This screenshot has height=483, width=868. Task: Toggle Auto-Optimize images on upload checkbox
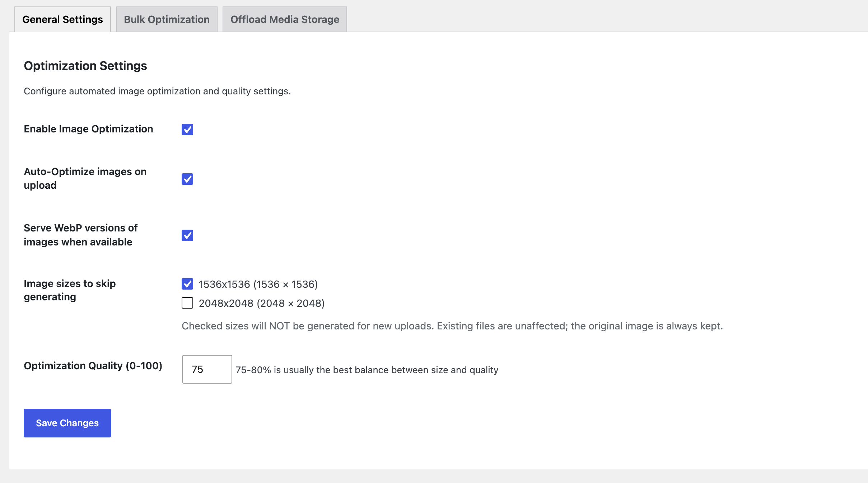tap(187, 179)
